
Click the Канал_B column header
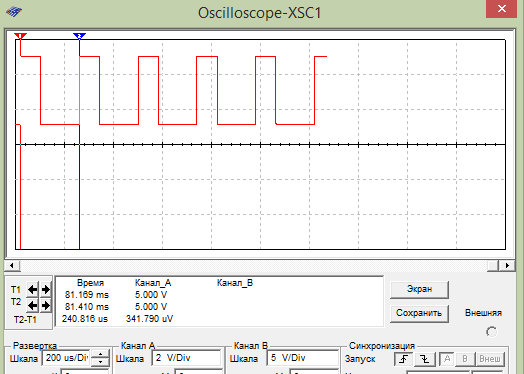tap(235, 283)
